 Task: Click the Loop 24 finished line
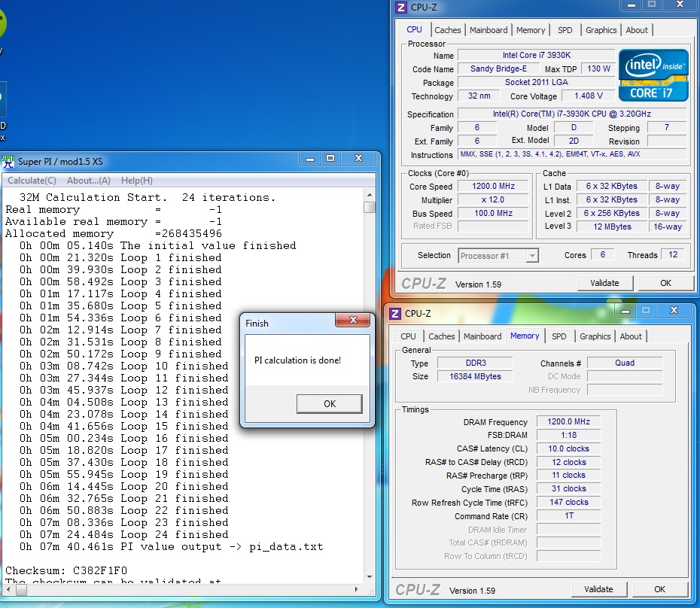(x=123, y=534)
